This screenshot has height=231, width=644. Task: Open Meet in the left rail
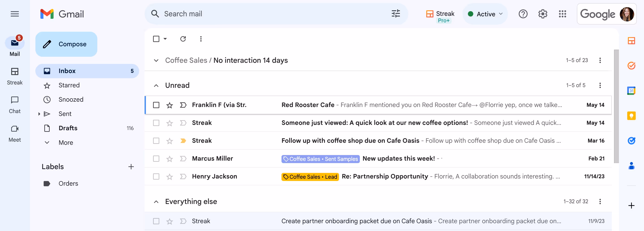pos(15,133)
